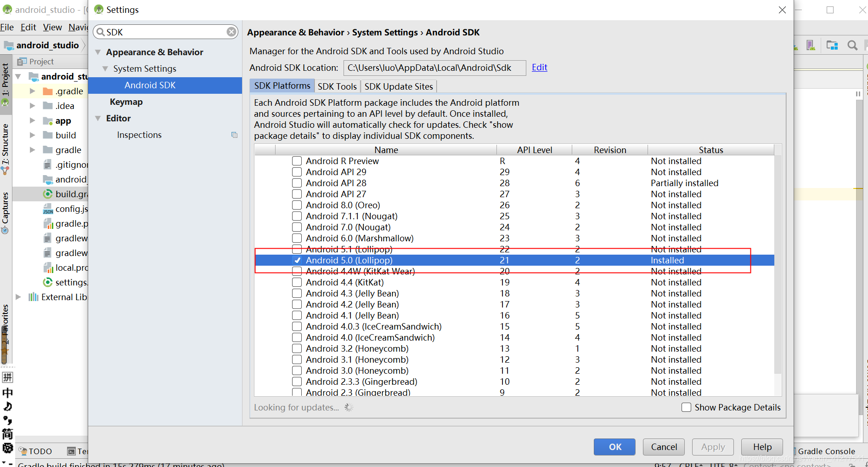Sort table by Status column header
The image size is (868, 467).
point(710,150)
